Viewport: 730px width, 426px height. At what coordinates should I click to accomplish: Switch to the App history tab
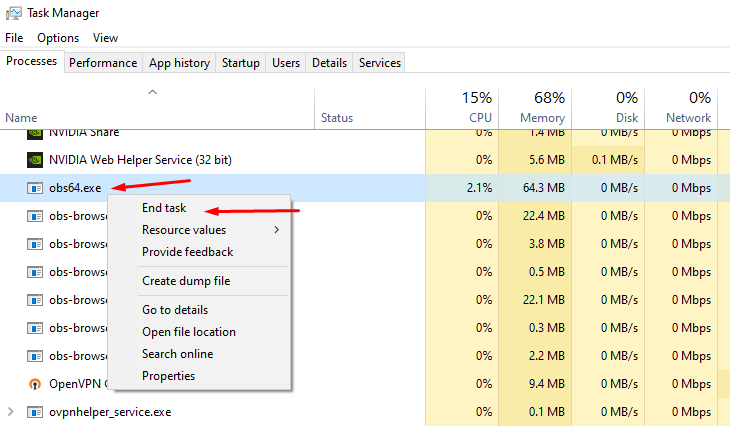point(179,63)
